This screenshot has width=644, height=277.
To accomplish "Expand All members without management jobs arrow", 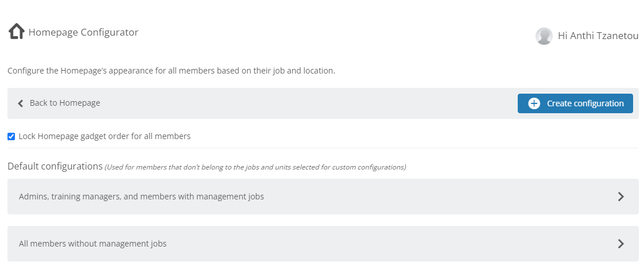I will [x=621, y=244].
